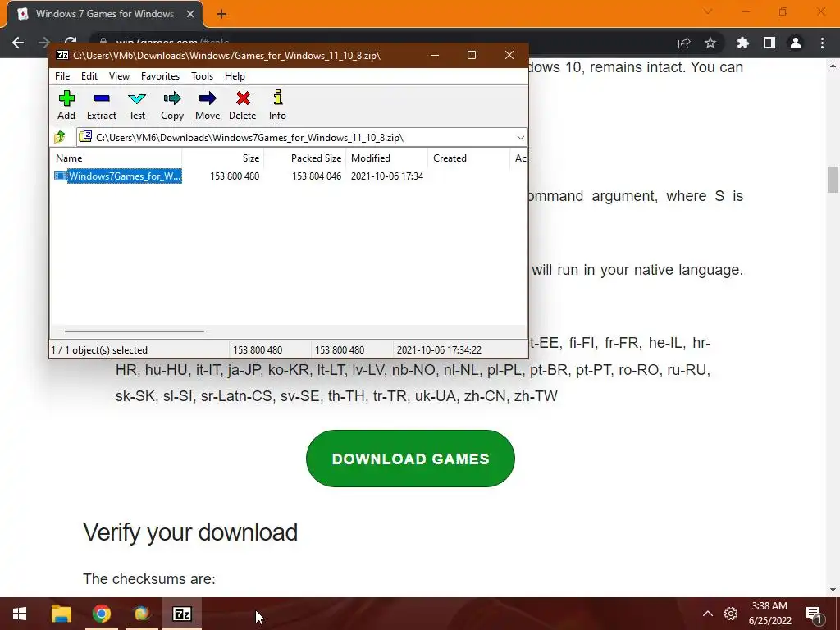Go back in the Chrome browser
The height and width of the screenshot is (630, 840).
tap(18, 43)
